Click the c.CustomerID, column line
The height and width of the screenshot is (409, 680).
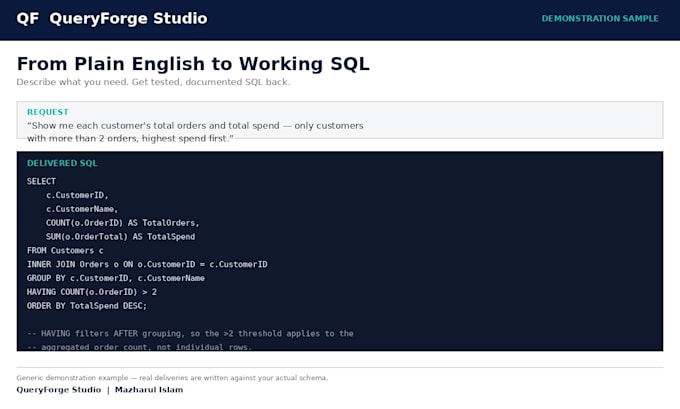click(77, 195)
